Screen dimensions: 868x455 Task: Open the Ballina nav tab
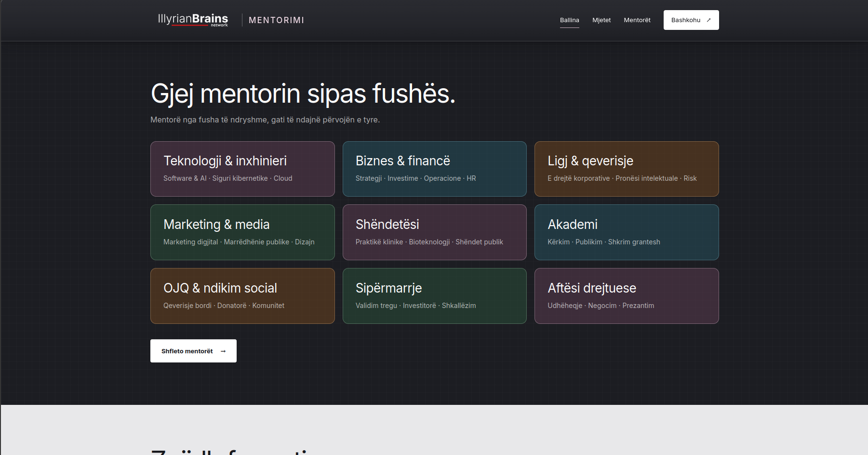pos(569,20)
